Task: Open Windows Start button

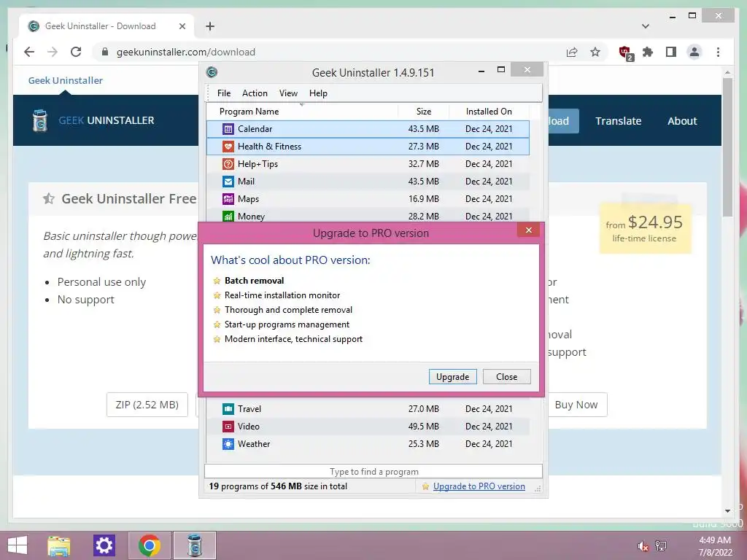Action: tap(18, 545)
